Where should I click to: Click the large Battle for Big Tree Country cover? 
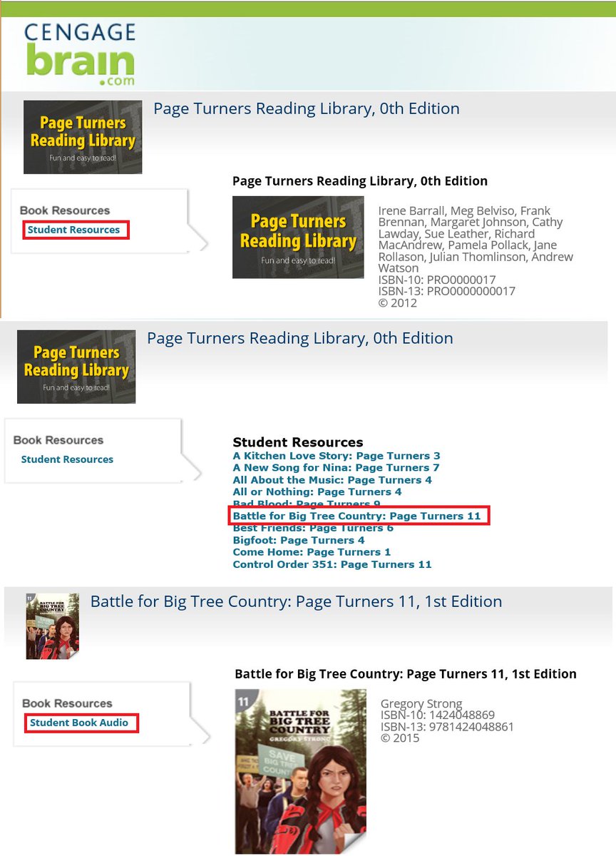[300, 771]
